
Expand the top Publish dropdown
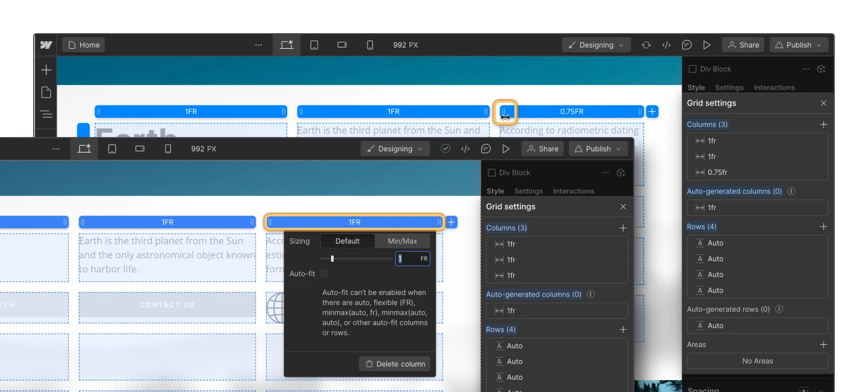pos(798,45)
